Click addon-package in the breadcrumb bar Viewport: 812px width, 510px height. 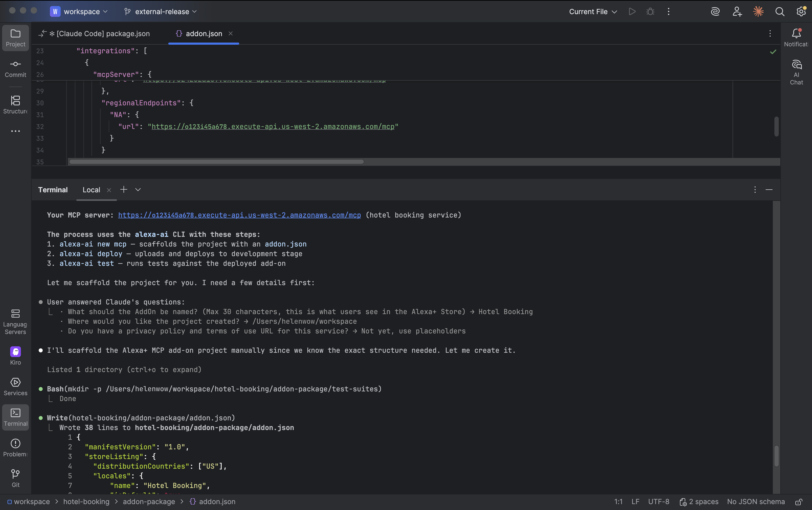tap(149, 502)
